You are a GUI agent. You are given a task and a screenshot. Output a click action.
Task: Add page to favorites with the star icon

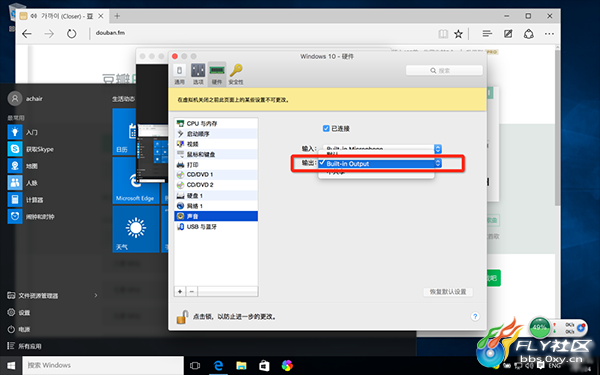(x=458, y=34)
